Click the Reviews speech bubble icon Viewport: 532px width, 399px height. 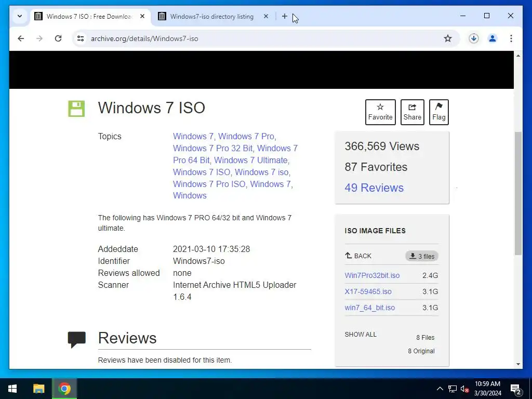77,339
